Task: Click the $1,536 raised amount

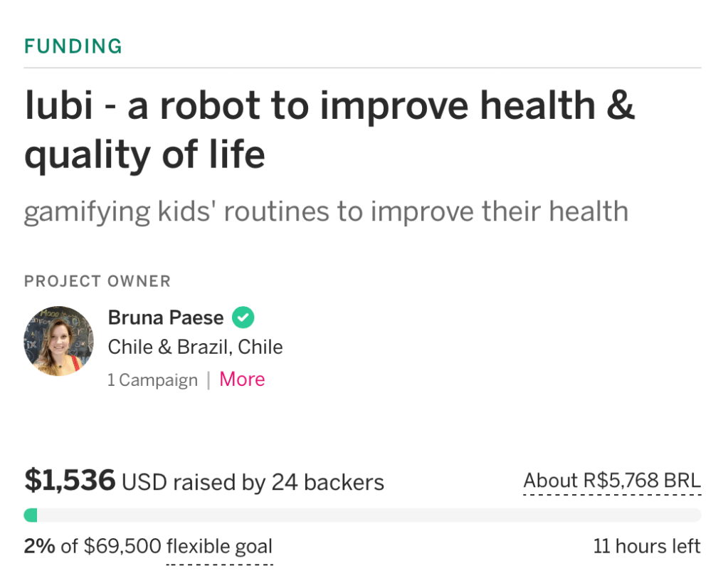Action: tap(70, 481)
